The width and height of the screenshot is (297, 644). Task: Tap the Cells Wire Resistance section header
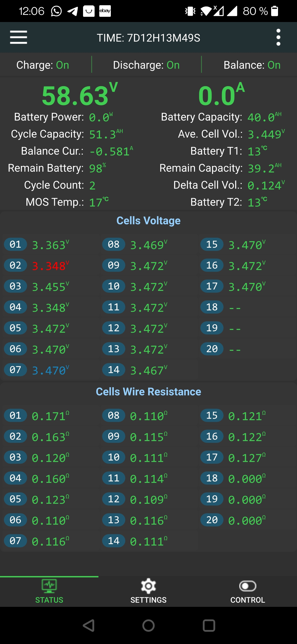click(148, 392)
